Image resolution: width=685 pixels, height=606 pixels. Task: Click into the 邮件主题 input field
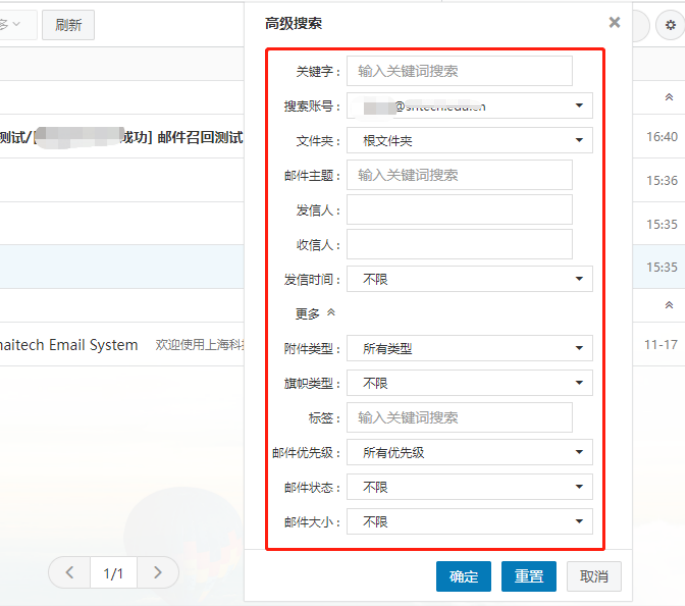[x=460, y=175]
